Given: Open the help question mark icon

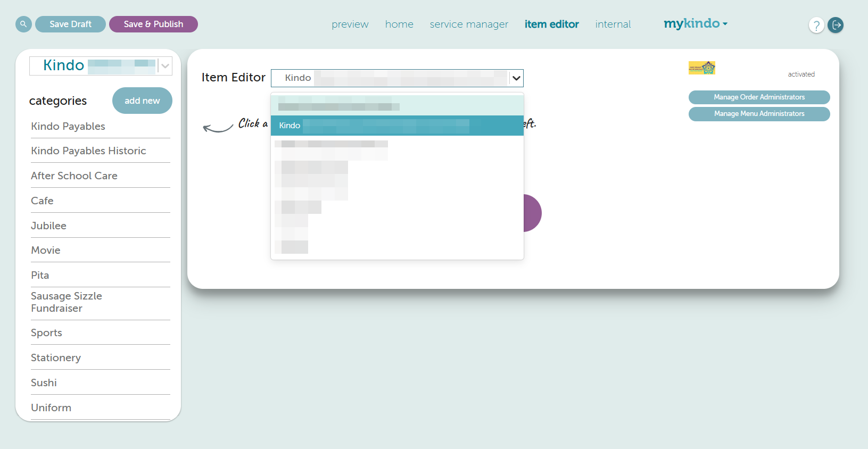Looking at the screenshot, I should (816, 25).
